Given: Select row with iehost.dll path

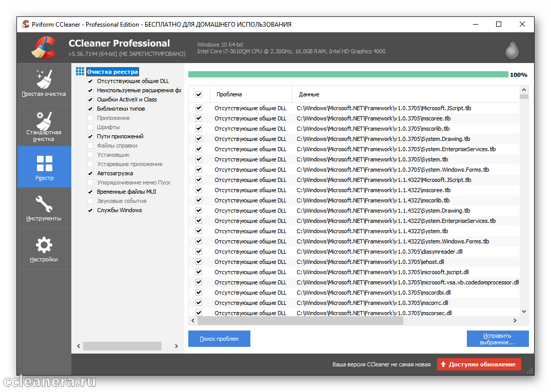Looking at the screenshot, I should (x=354, y=262).
